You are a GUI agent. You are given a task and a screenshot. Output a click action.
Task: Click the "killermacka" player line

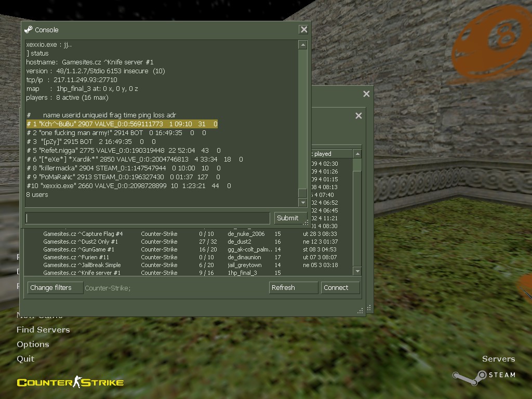tap(124, 168)
